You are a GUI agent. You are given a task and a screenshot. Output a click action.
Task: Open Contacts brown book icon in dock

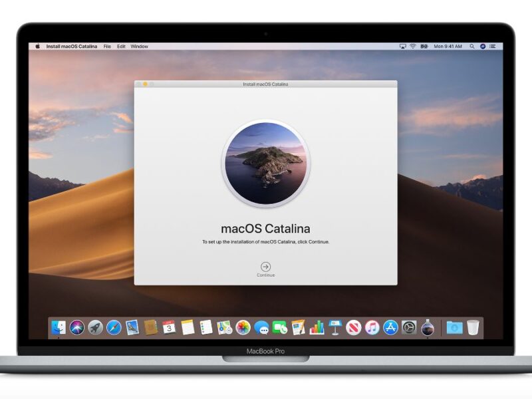coord(150,328)
